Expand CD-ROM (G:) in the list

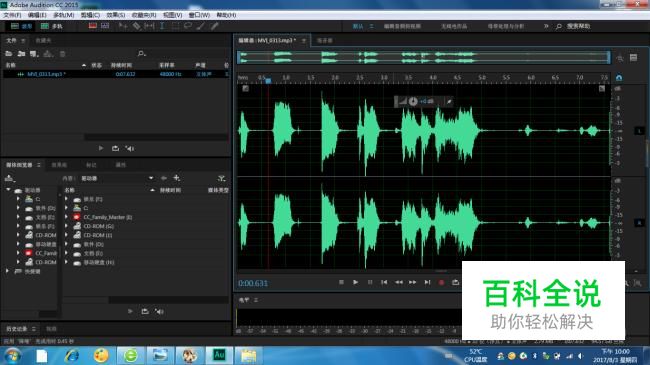click(x=66, y=226)
